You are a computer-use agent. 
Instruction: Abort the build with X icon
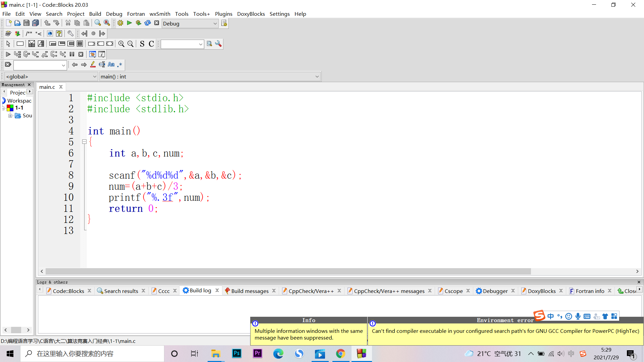[x=156, y=23]
